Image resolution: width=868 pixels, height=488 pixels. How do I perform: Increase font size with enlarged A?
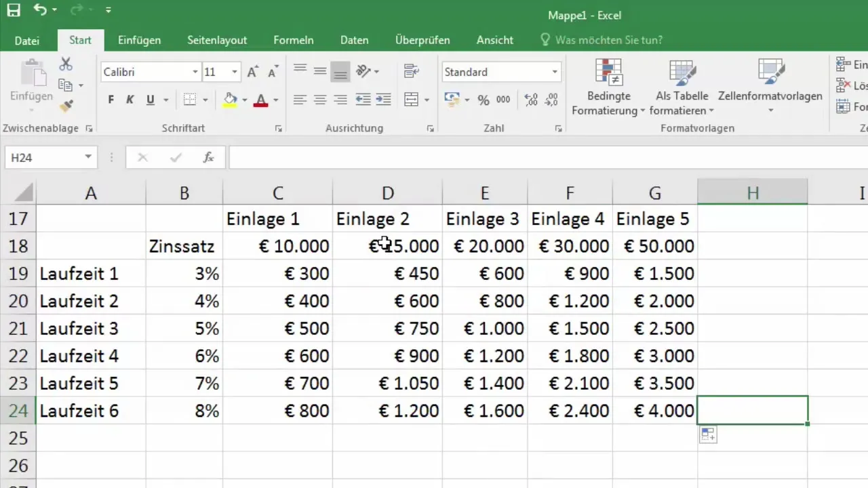click(252, 72)
